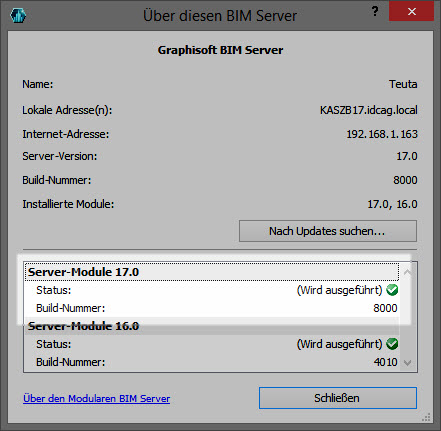Screen dimensions: 441x431
Task: Click the server name value Teuta
Action: click(403, 84)
